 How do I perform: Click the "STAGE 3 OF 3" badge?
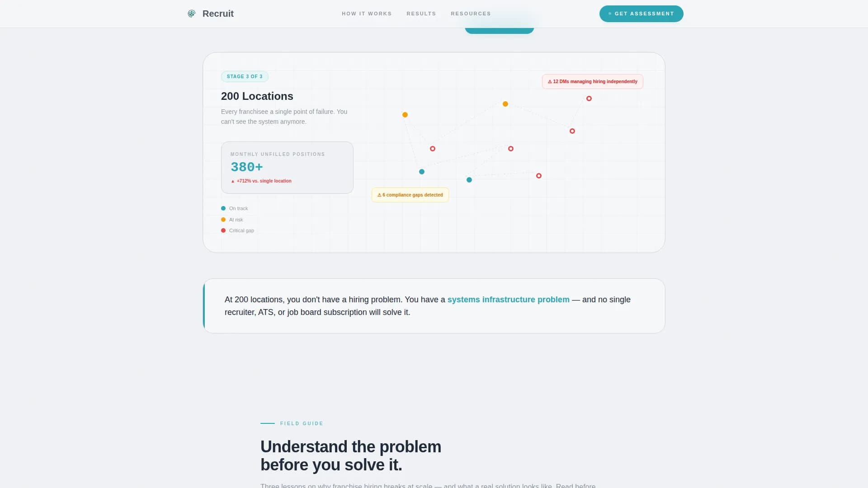[245, 76]
